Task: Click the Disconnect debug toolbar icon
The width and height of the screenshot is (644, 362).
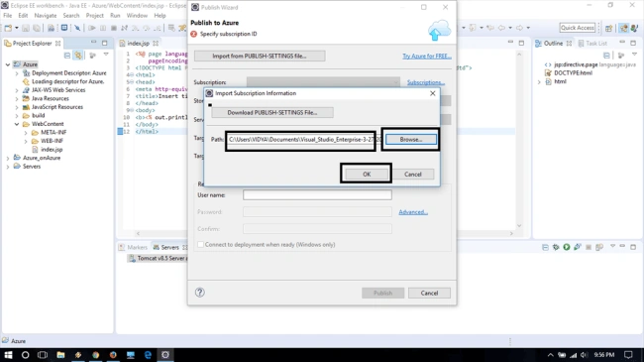Action: pos(125,28)
